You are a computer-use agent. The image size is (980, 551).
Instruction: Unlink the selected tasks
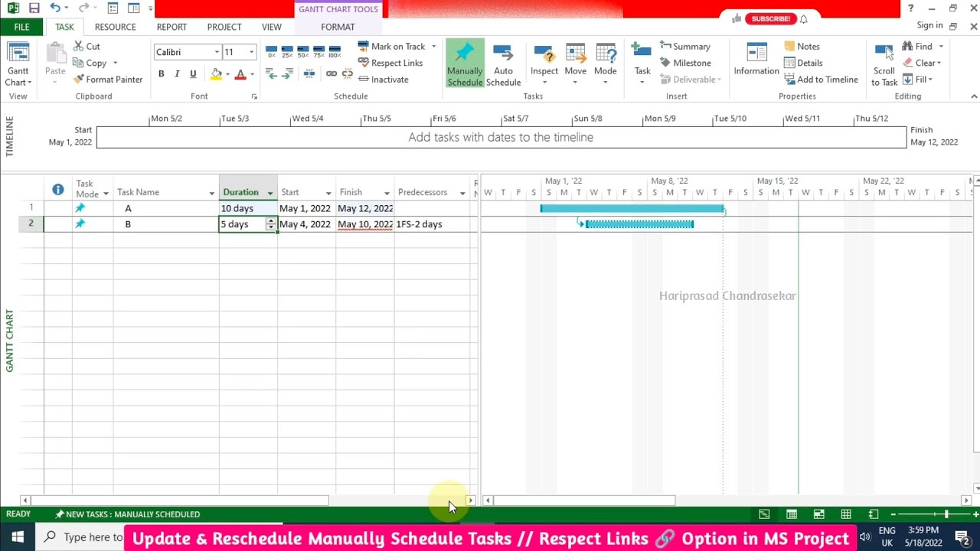pos(347,73)
